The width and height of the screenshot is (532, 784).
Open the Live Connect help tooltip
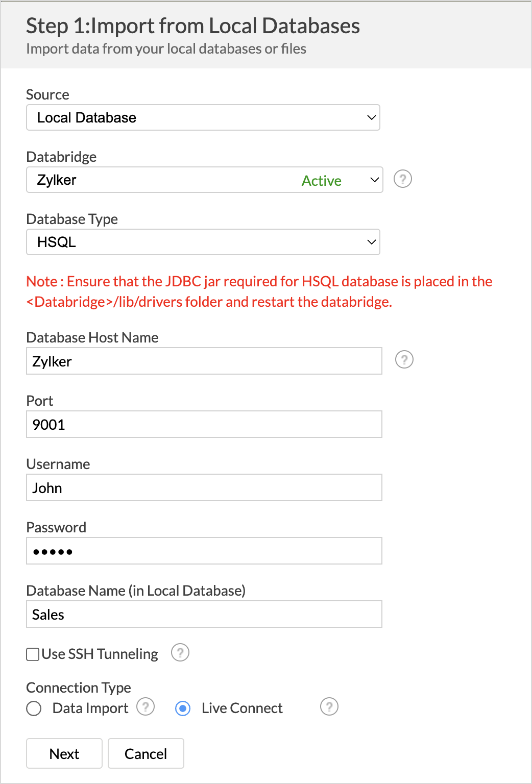pyautogui.click(x=329, y=707)
